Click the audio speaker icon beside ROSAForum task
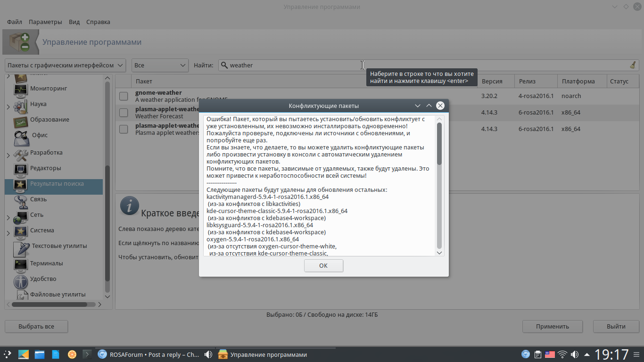 (208, 354)
